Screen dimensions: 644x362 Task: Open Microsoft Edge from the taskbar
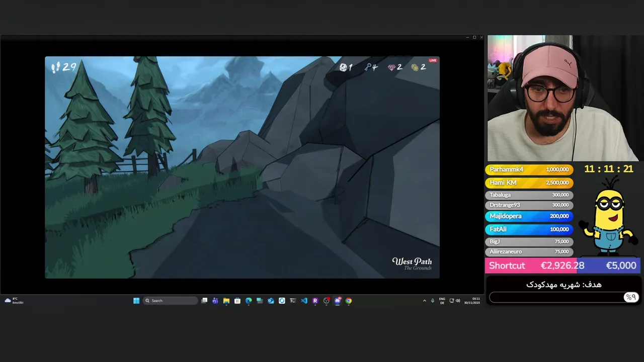click(x=249, y=301)
